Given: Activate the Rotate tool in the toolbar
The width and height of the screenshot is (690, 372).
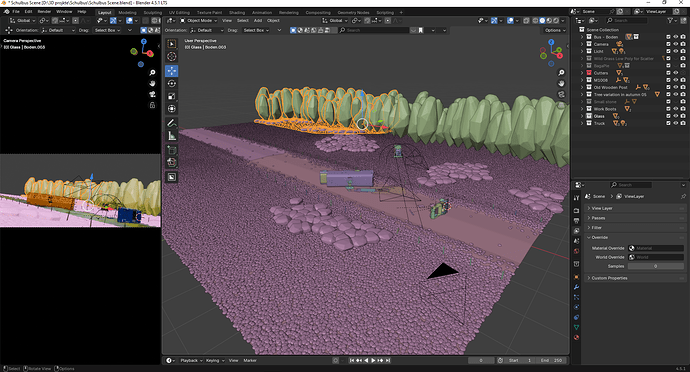Looking at the screenshot, I should coord(172,83).
